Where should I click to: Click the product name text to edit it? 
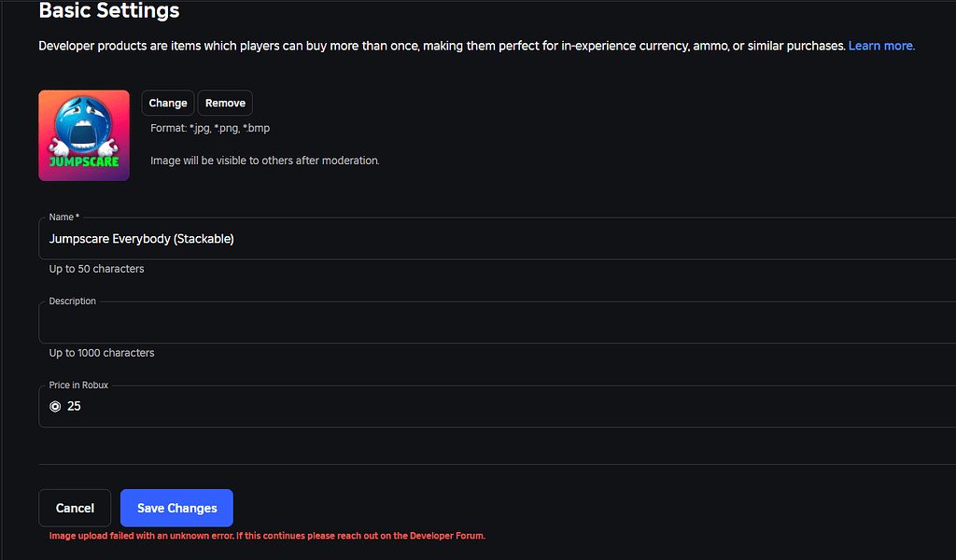[141, 238]
